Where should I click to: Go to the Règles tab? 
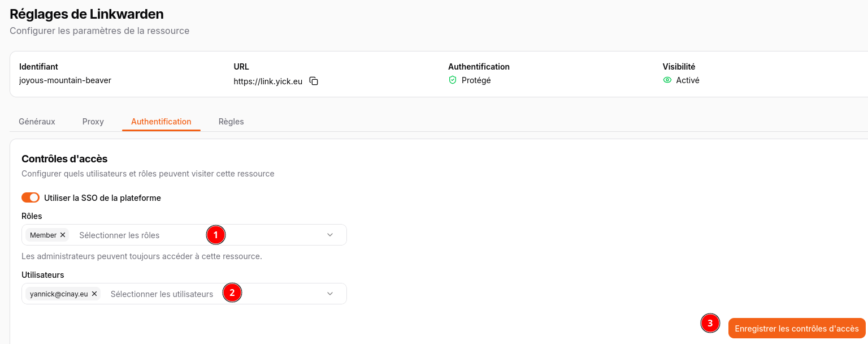tap(231, 122)
